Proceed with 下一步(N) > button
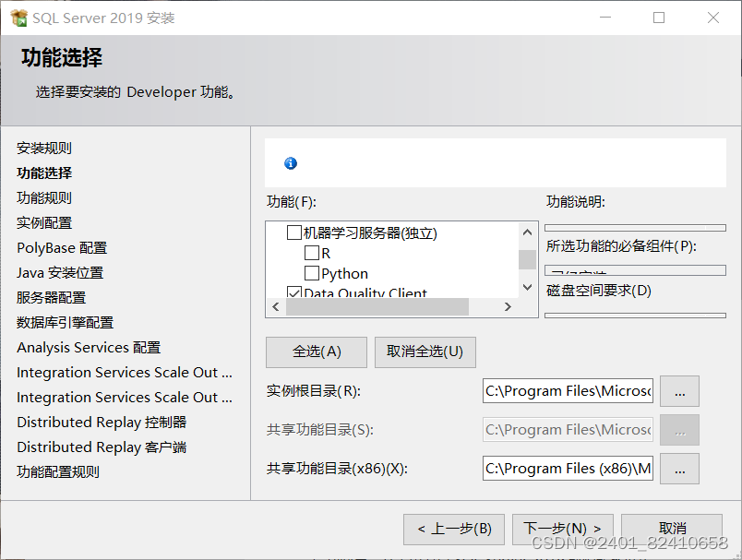The image size is (742, 560). tap(563, 529)
